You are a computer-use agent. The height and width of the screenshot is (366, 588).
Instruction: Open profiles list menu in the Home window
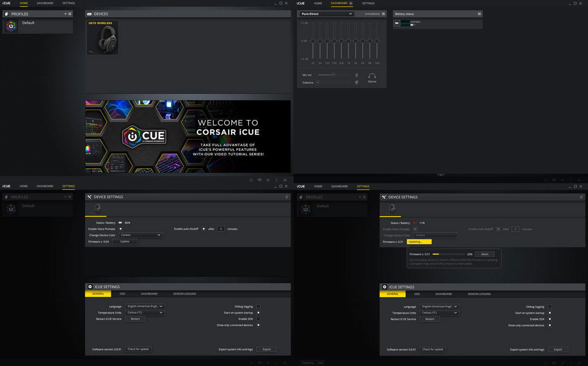point(70,14)
